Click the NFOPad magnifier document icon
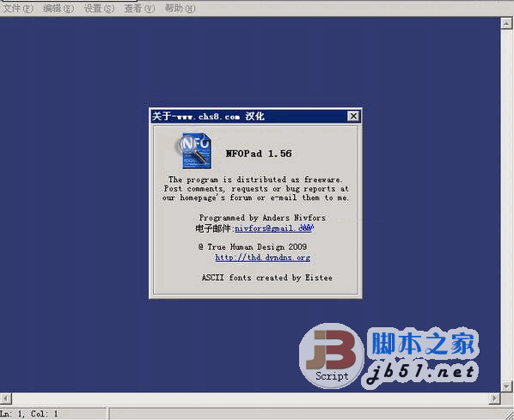Image resolution: width=514 pixels, height=420 pixels. pos(193,150)
